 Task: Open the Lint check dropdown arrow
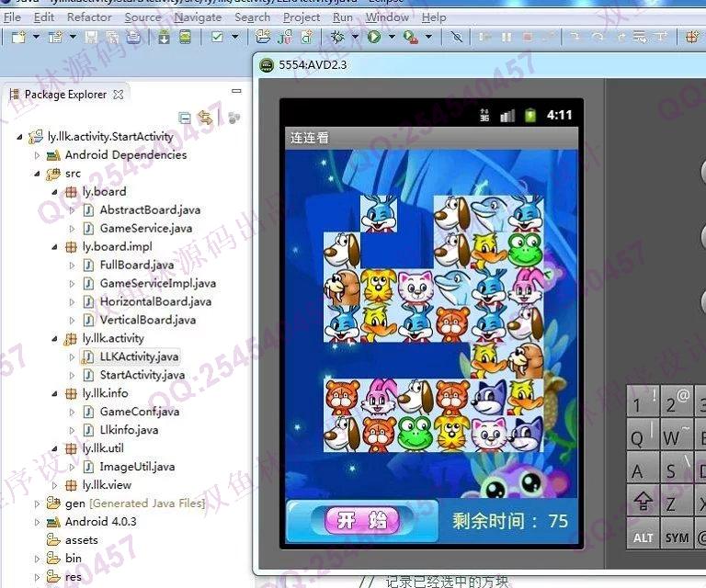point(235,37)
